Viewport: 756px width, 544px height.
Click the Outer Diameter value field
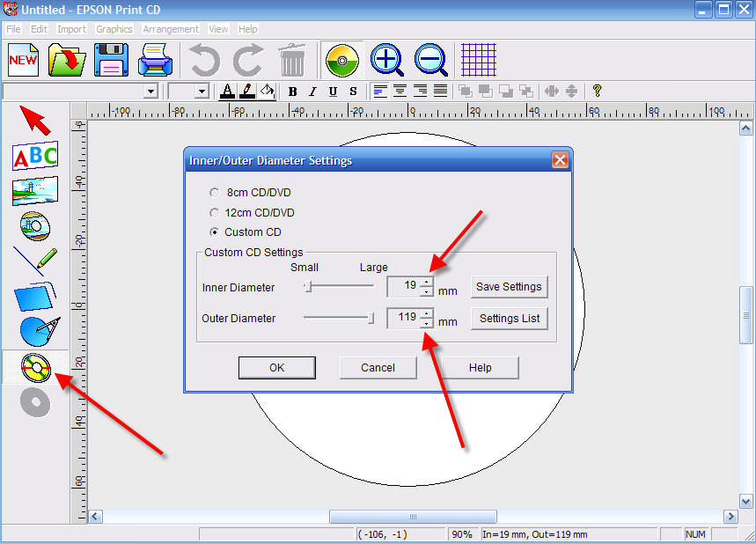click(x=404, y=318)
